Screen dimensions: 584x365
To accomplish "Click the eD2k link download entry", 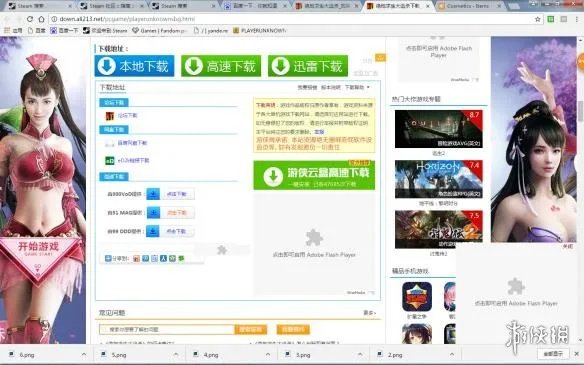I will (133, 161).
